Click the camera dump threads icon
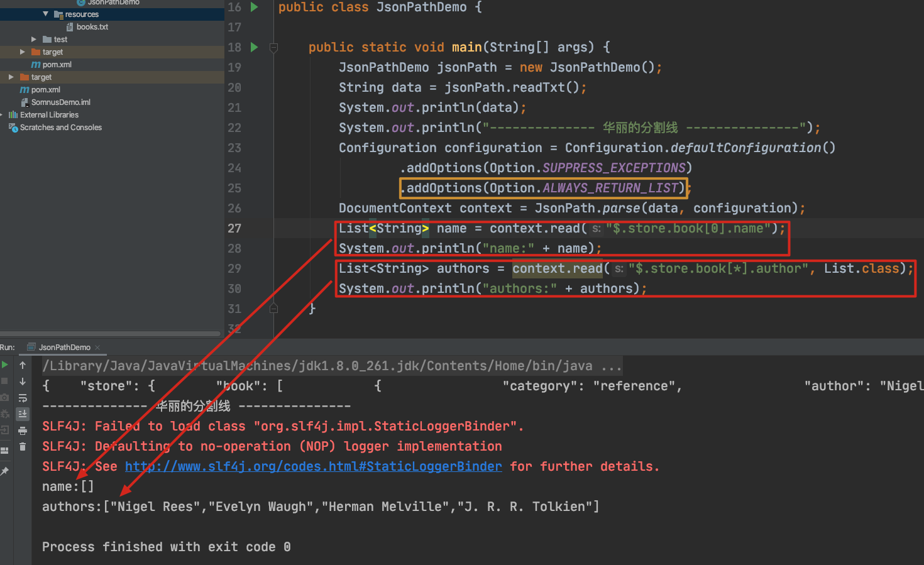 point(4,397)
